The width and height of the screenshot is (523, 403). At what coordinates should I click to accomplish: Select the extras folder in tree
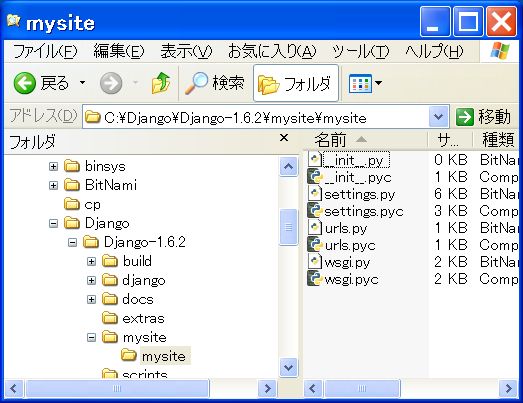tap(133, 318)
